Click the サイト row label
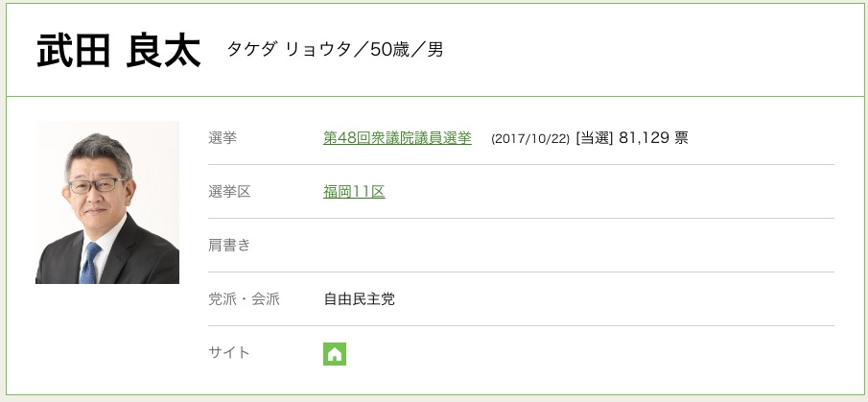The height and width of the screenshot is (402, 868). [229, 353]
